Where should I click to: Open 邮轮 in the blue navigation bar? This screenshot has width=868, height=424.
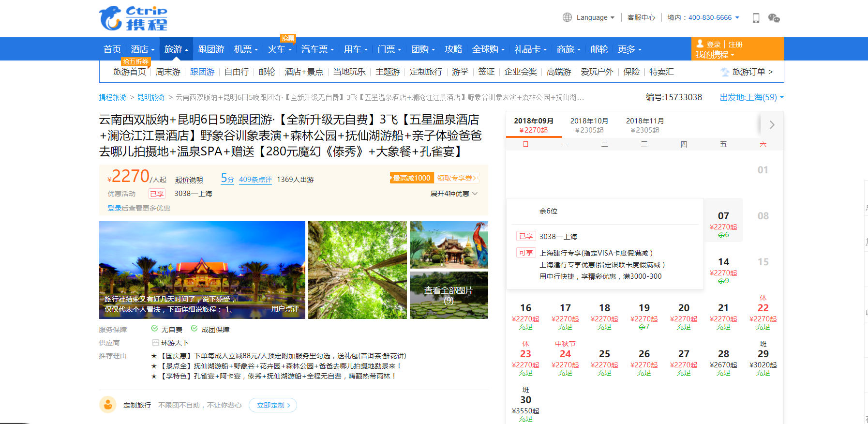599,49
